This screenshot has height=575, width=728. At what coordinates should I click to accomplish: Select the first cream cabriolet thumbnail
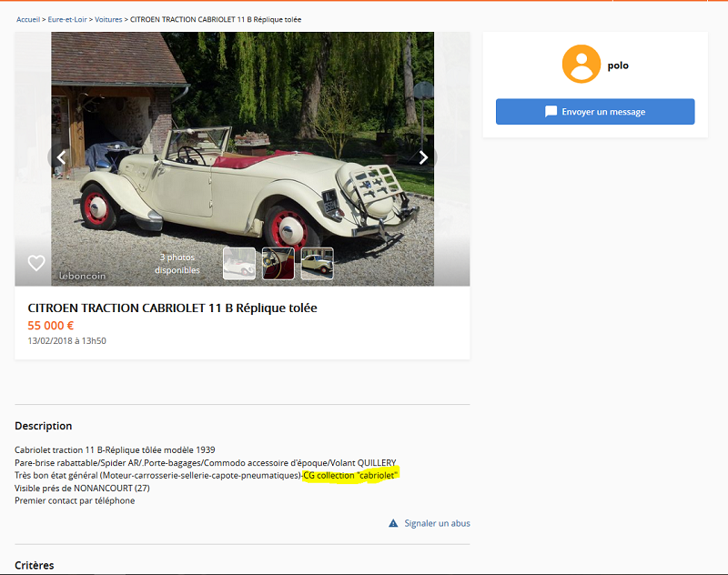pos(239,264)
